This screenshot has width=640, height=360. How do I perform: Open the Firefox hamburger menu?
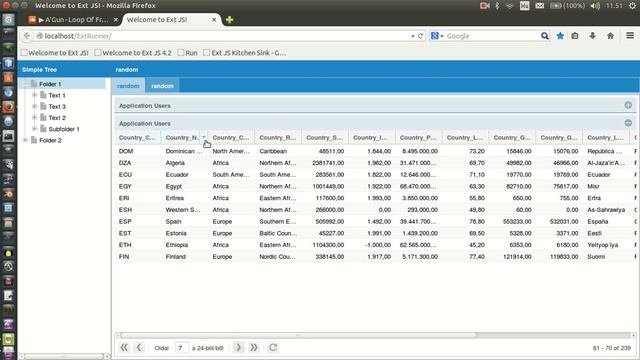(630, 36)
